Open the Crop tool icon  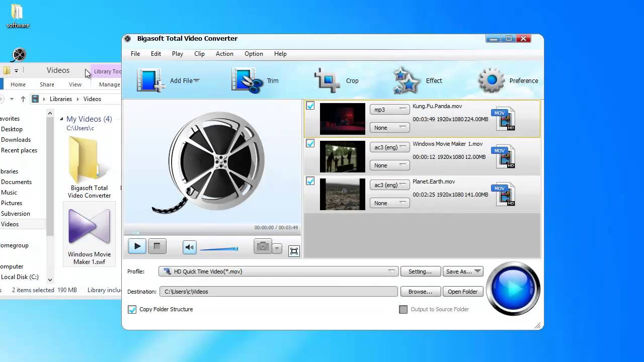[328, 80]
